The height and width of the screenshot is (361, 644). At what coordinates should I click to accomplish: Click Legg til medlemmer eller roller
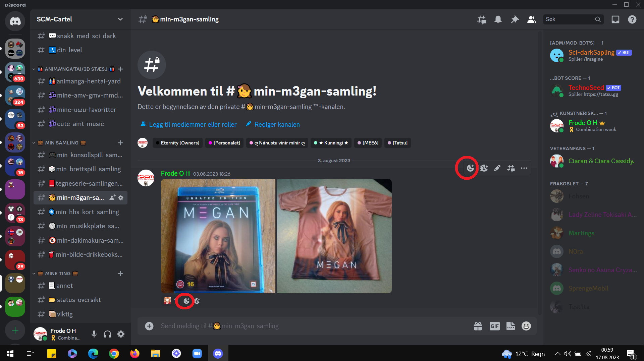pyautogui.click(x=188, y=124)
